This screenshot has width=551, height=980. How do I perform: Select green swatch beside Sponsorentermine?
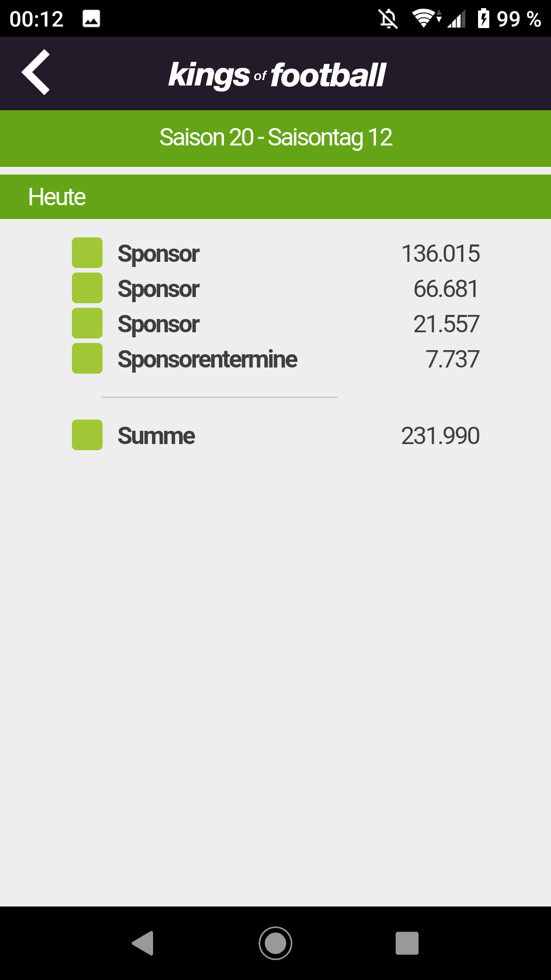pyautogui.click(x=87, y=358)
